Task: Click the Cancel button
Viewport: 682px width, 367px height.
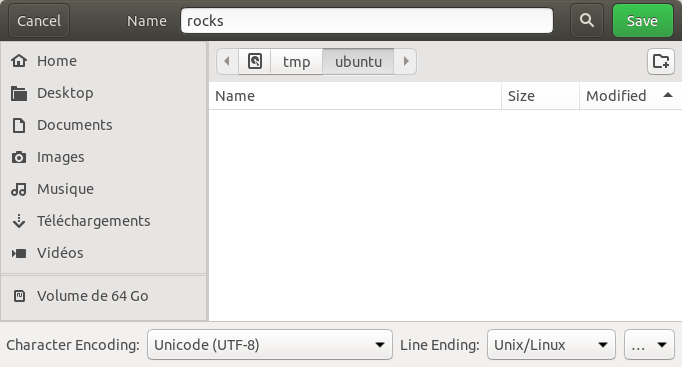Action: click(x=39, y=20)
